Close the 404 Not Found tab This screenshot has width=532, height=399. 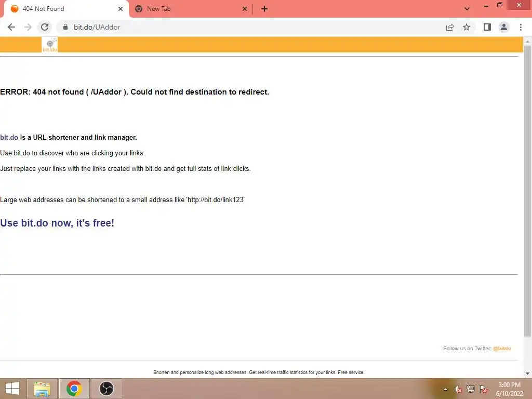coord(121,9)
